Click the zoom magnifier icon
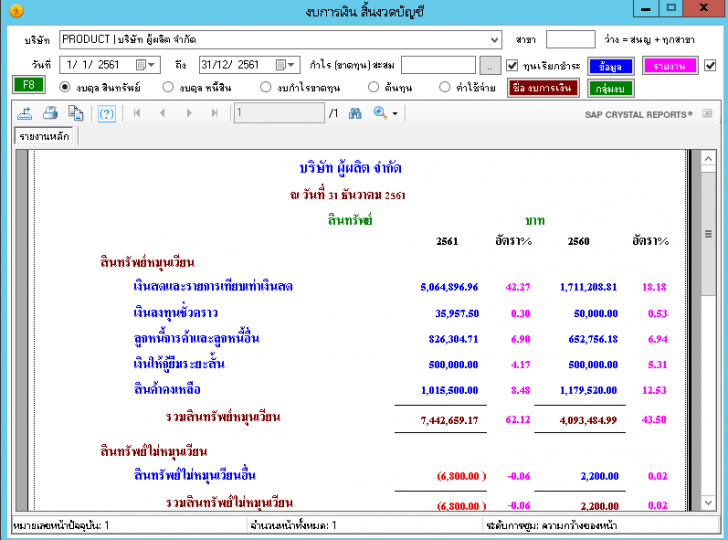Screen dimensions: 728x540 point(380,113)
